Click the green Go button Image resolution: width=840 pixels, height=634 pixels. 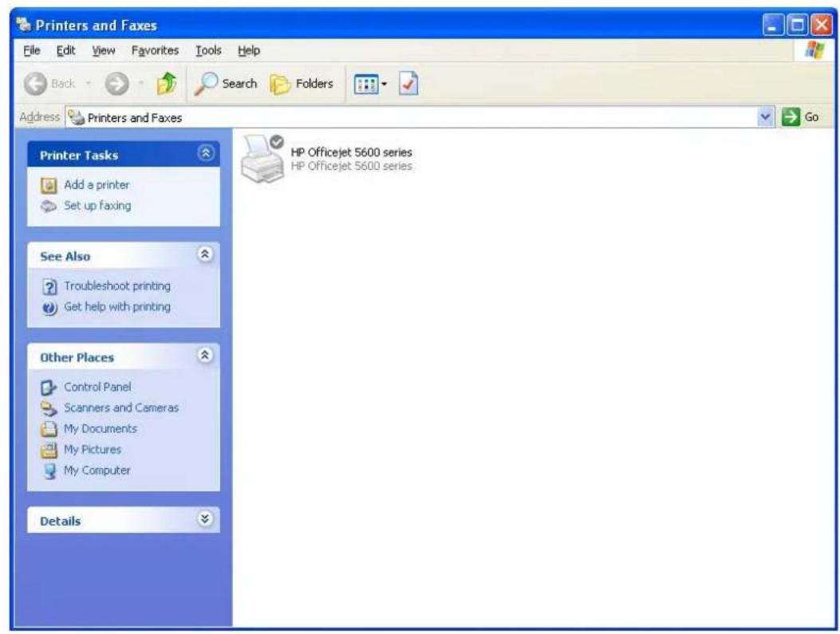[800, 116]
